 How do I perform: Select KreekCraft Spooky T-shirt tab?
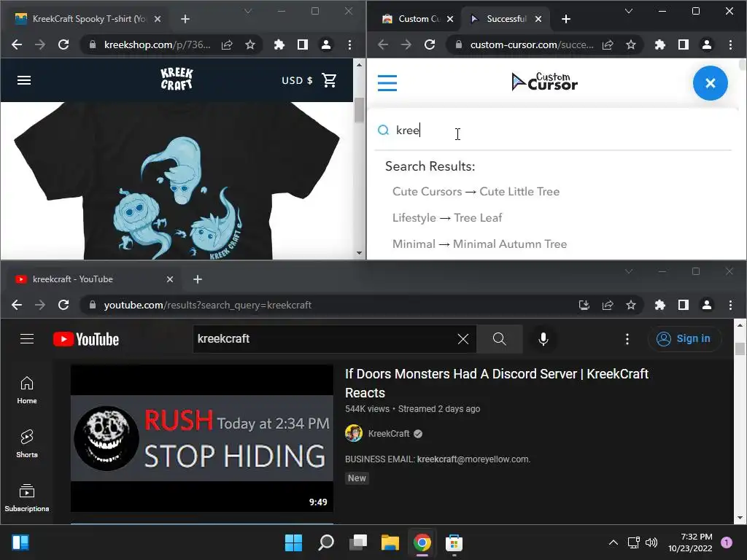88,19
